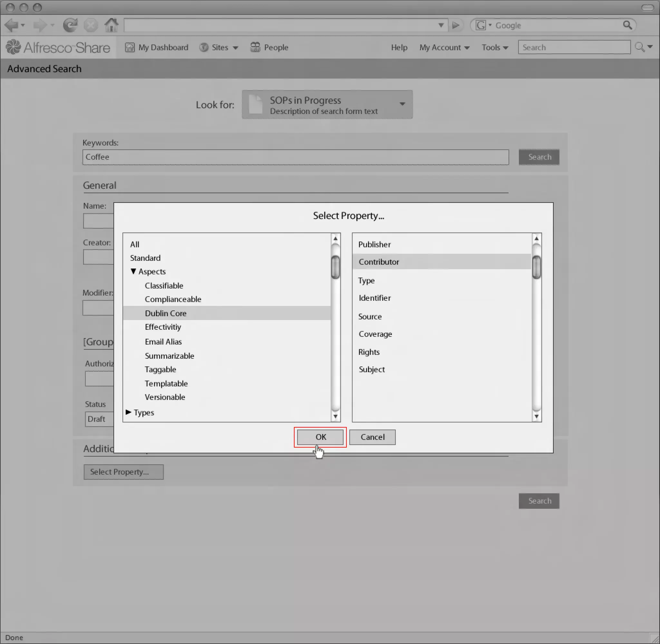Screen dimensions: 660x644
Task: Select Taggable in the aspects list
Action: pyautogui.click(x=160, y=370)
